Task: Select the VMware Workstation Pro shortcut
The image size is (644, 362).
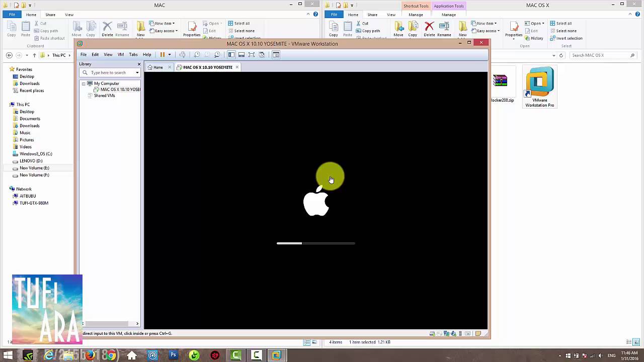Action: 539,87
